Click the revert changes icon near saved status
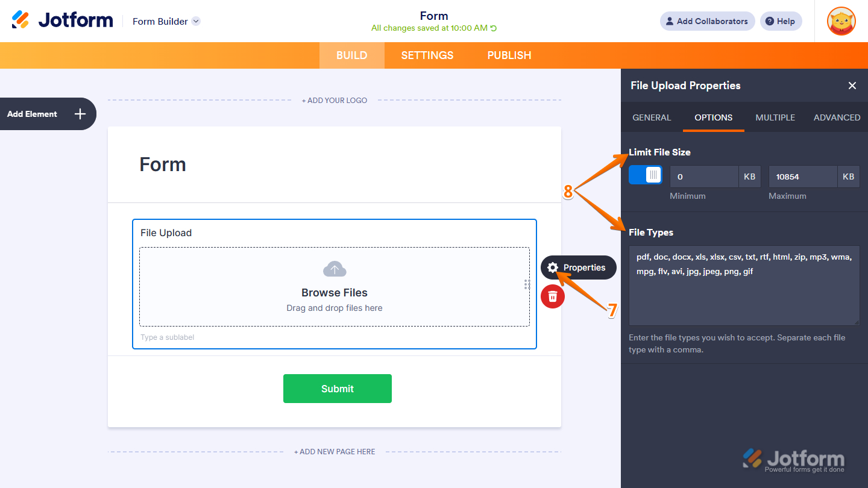The width and height of the screenshot is (868, 488). (x=494, y=28)
